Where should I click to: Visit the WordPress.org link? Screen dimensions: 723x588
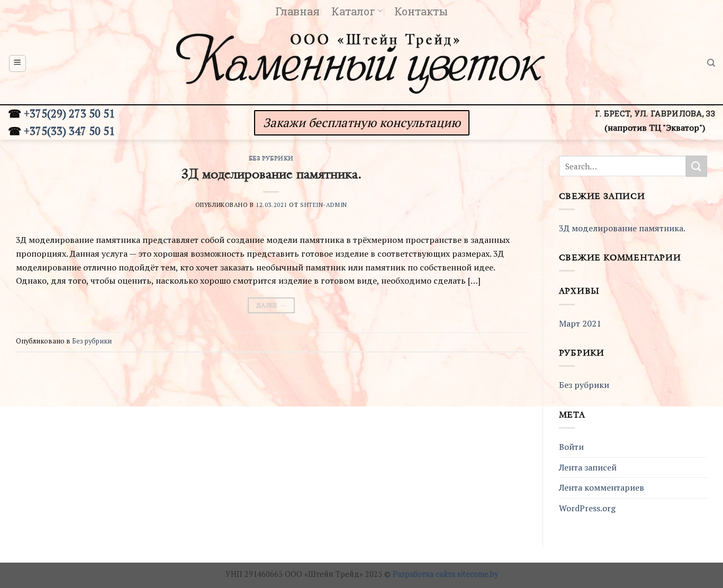(x=587, y=508)
